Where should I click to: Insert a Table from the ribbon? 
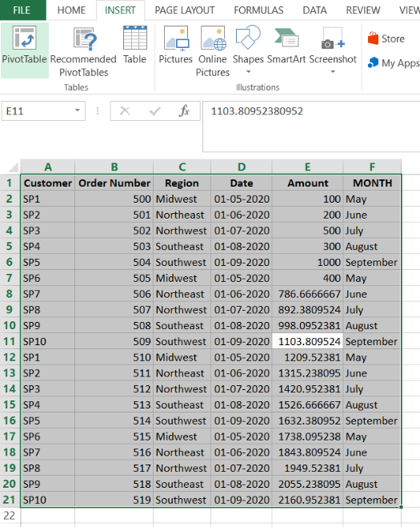tap(134, 45)
